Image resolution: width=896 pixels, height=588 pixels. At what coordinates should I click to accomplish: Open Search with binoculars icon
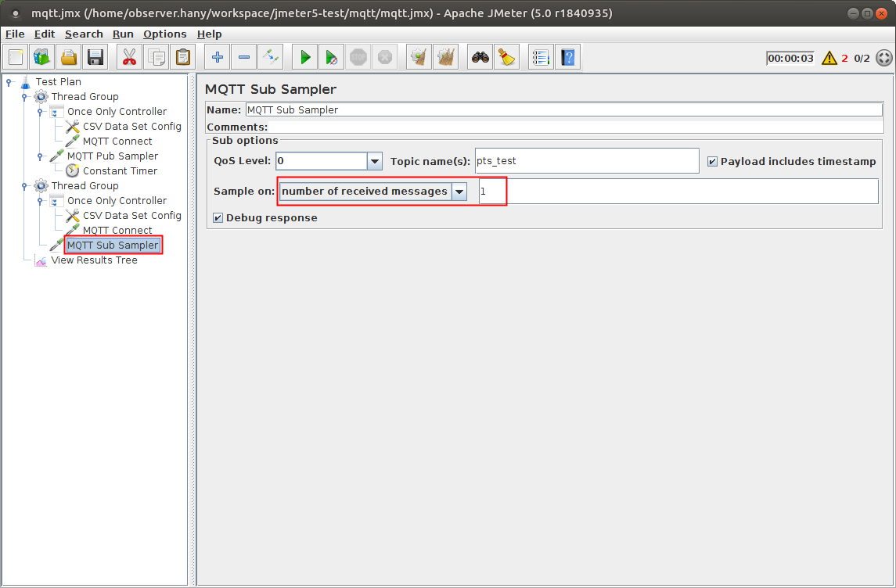[480, 57]
